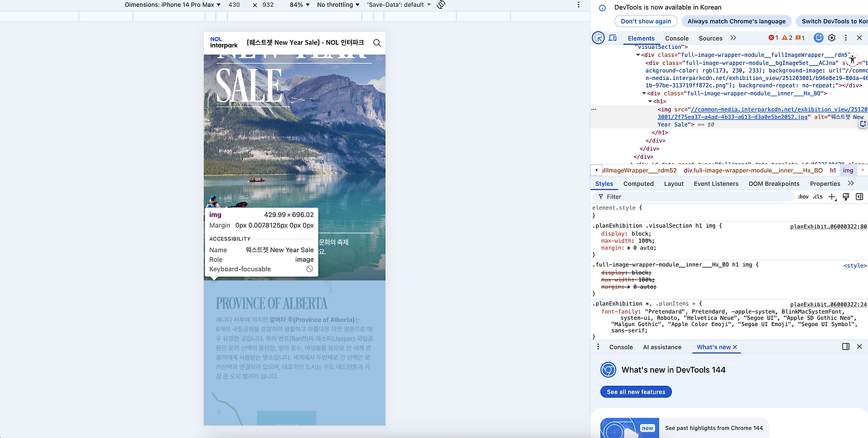868x438 pixels.
Task: Click the NOL interpark logo
Action: tap(224, 43)
